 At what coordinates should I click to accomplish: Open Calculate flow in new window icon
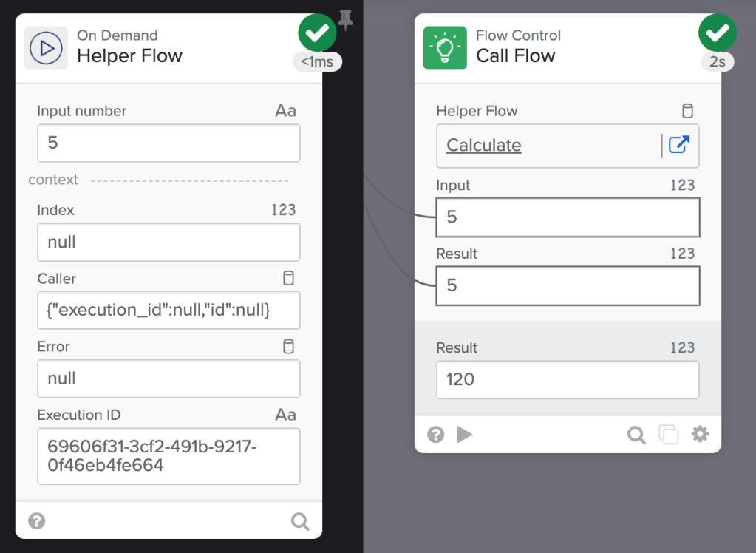coord(678,145)
